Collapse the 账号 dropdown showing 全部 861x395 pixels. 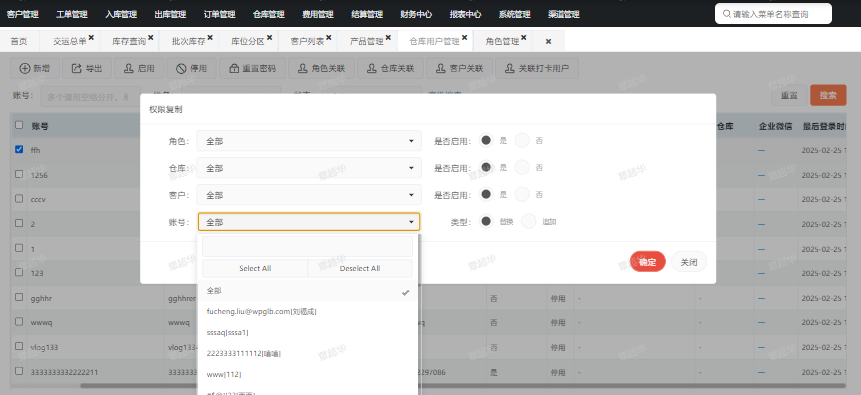pos(309,222)
